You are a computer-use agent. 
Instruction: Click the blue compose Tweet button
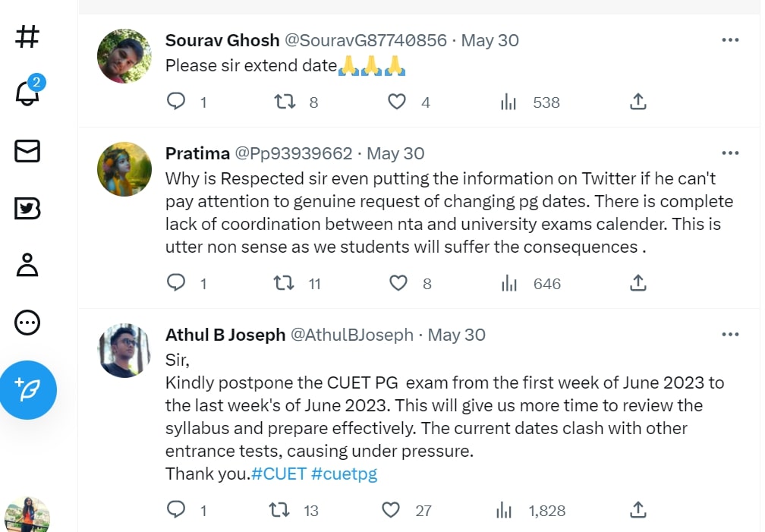tap(28, 390)
